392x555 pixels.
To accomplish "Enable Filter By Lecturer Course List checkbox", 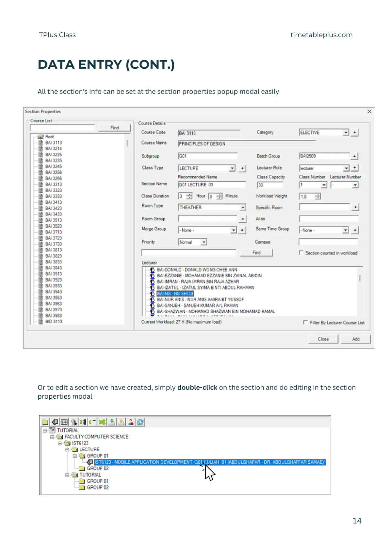I will [305, 322].
